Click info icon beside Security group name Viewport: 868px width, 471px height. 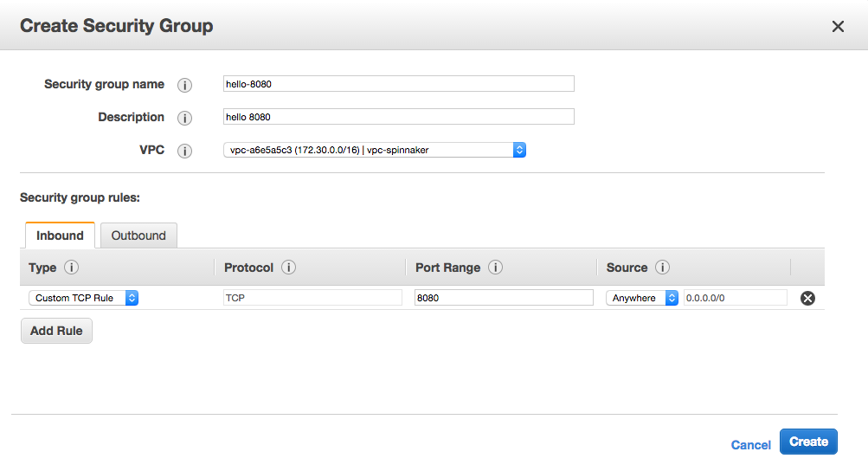[x=184, y=85]
